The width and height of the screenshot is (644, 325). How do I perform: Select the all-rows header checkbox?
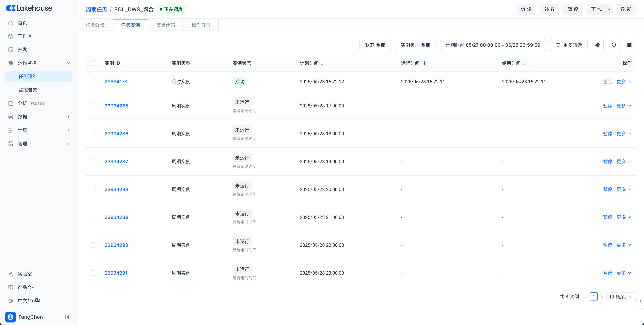pyautogui.click(x=93, y=63)
